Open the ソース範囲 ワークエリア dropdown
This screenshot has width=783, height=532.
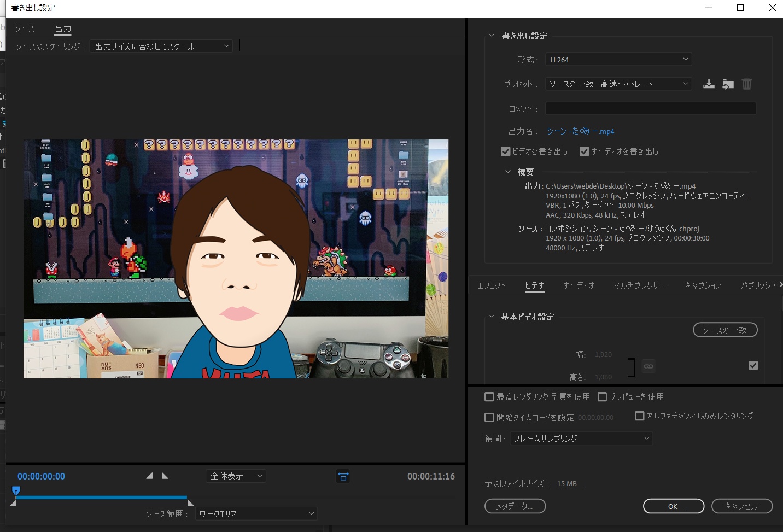[x=256, y=513]
